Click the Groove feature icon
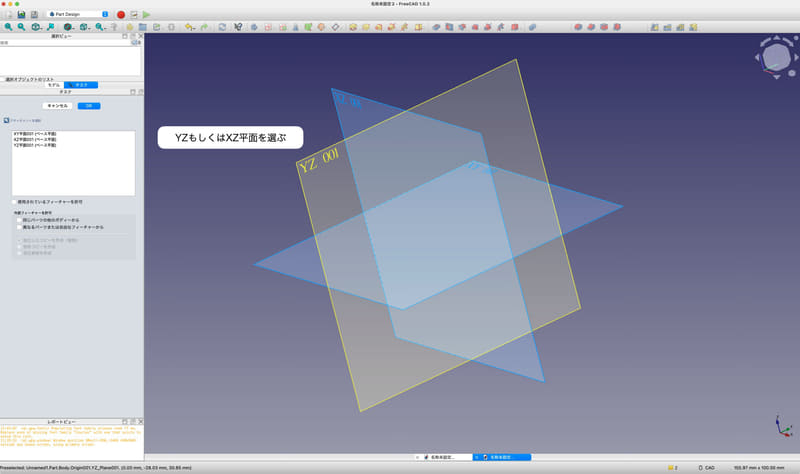This screenshot has width=800, height=474. coord(462,27)
